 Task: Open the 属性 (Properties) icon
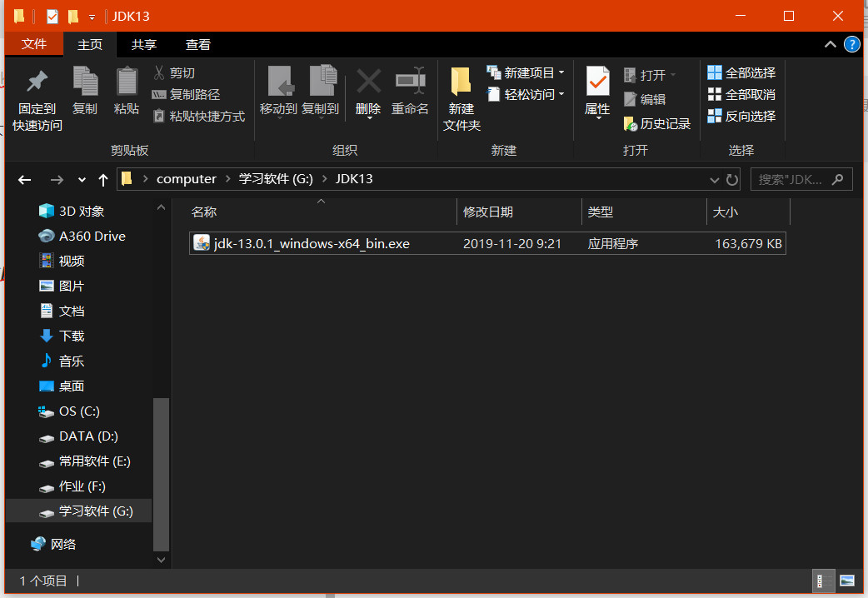(x=596, y=92)
